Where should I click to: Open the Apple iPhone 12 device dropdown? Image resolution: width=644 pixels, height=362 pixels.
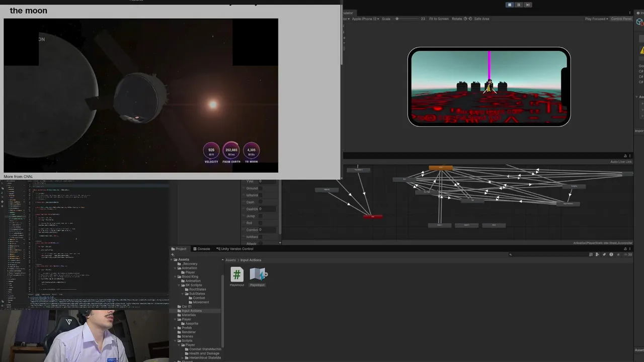pyautogui.click(x=365, y=19)
